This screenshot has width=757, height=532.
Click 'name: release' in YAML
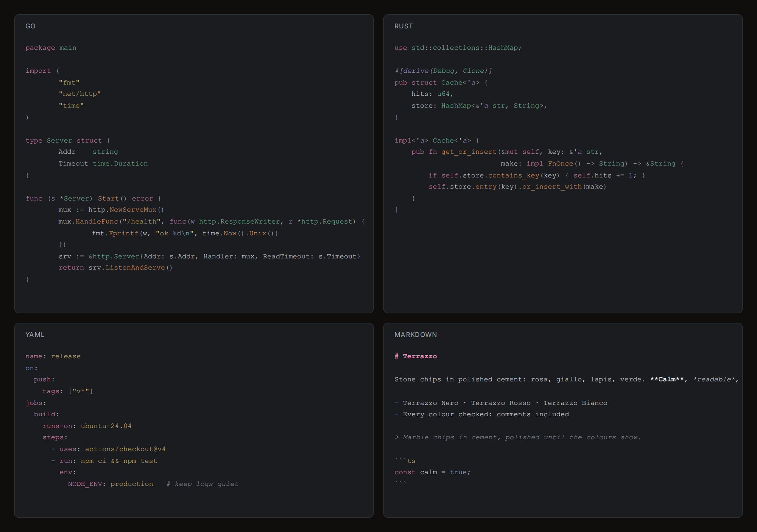click(53, 356)
